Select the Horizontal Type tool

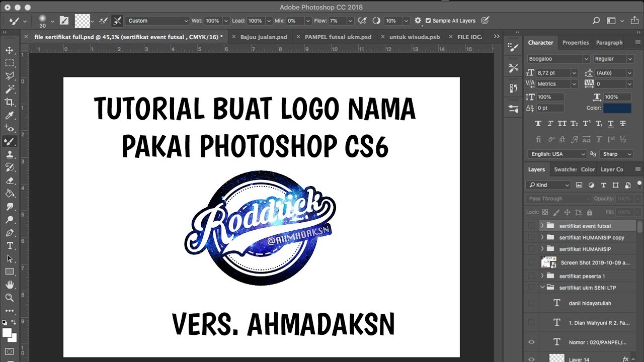pyautogui.click(x=10, y=246)
